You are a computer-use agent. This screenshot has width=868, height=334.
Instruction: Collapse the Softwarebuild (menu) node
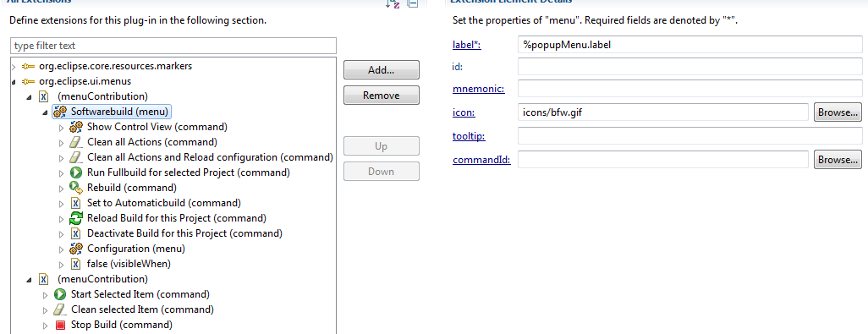[46, 112]
